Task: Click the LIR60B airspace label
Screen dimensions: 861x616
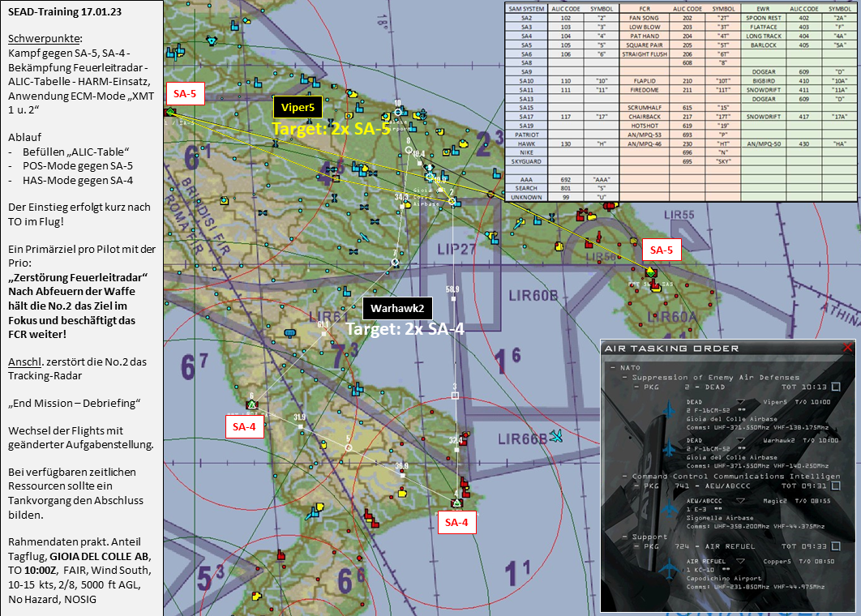Action: point(533,296)
